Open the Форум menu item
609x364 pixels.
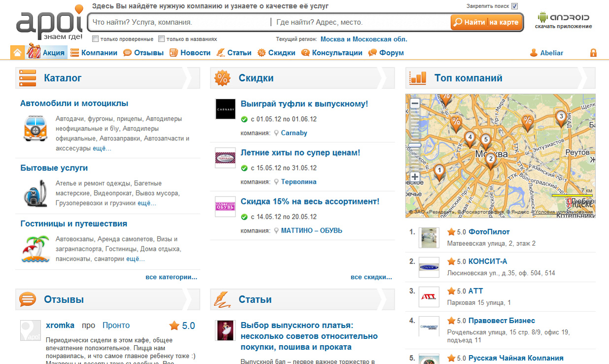tap(386, 53)
